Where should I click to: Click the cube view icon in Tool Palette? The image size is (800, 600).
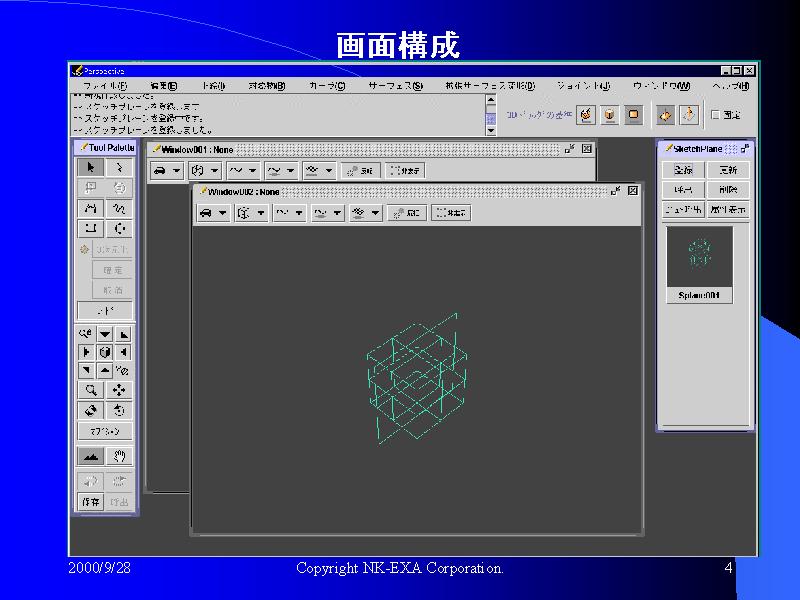pos(105,352)
